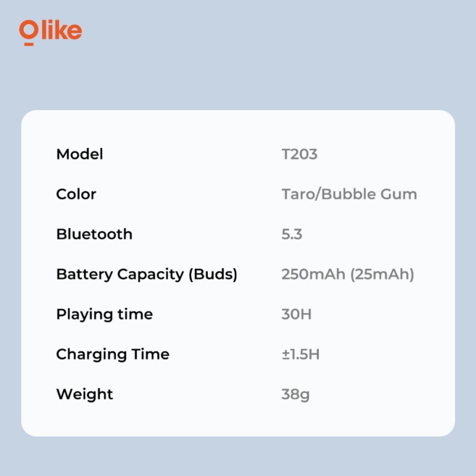Click the 38g weight value

coord(295,395)
